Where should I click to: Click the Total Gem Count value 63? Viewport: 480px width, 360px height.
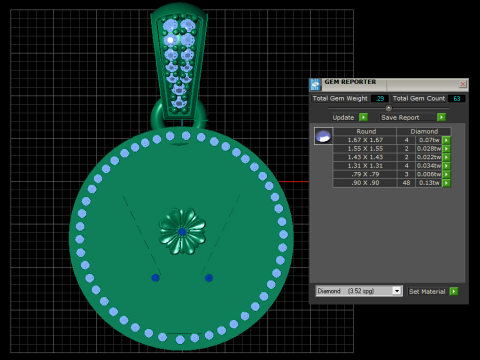(x=457, y=98)
